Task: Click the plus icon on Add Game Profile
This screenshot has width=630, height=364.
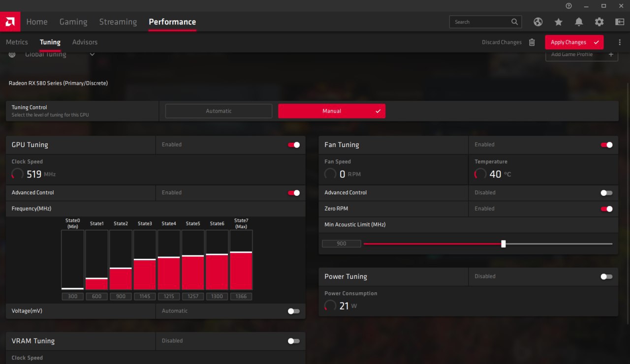Action: 611,55
